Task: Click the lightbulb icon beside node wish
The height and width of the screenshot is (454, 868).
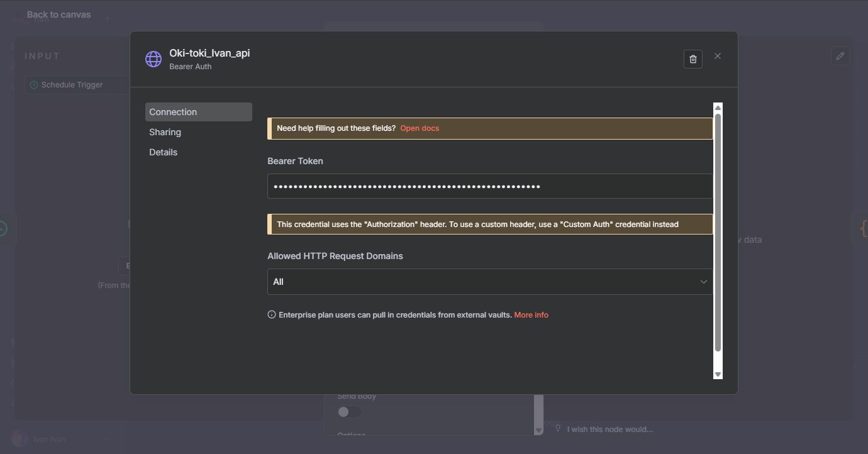Action: click(x=557, y=429)
